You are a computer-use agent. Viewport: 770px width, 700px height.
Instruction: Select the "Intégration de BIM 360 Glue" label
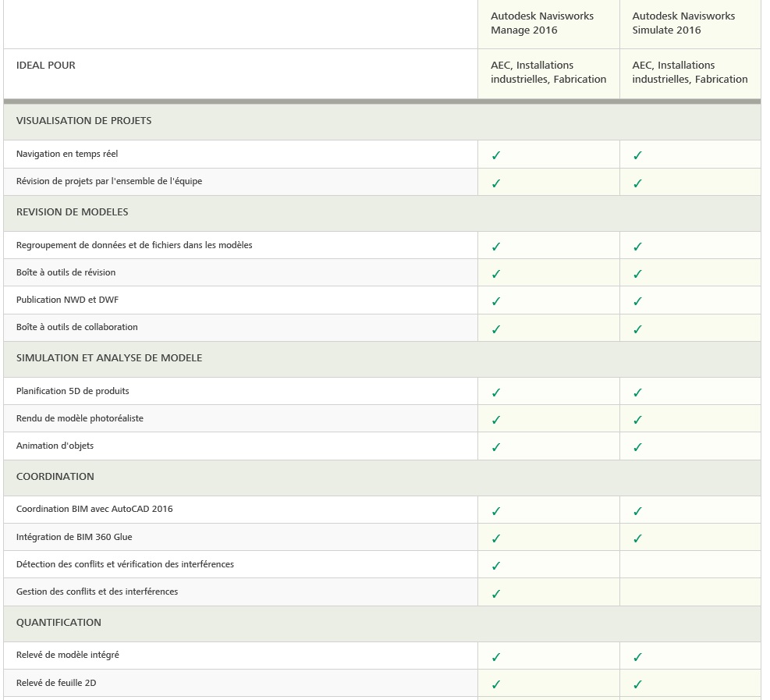pyautogui.click(x=74, y=537)
